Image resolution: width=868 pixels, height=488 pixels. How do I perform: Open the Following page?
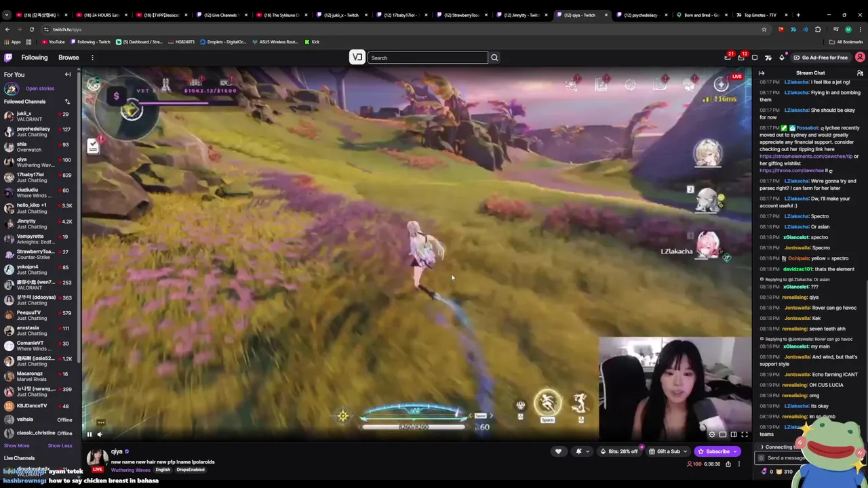point(35,58)
